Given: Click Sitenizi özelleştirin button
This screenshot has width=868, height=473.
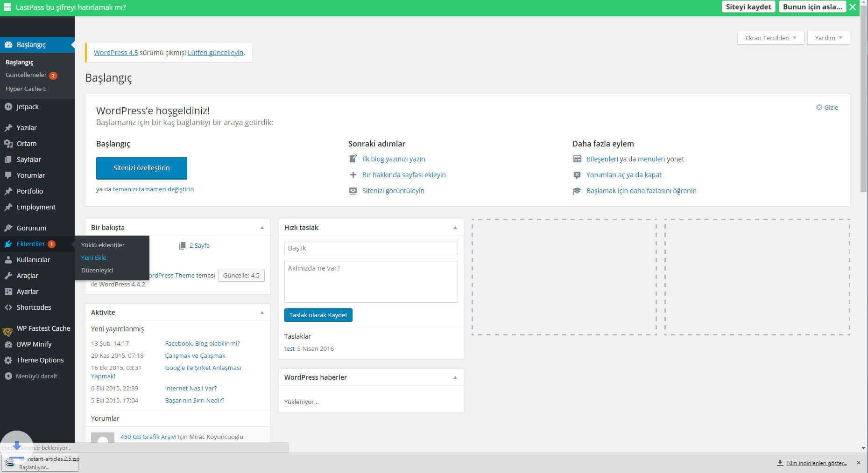Looking at the screenshot, I should click(x=141, y=168).
